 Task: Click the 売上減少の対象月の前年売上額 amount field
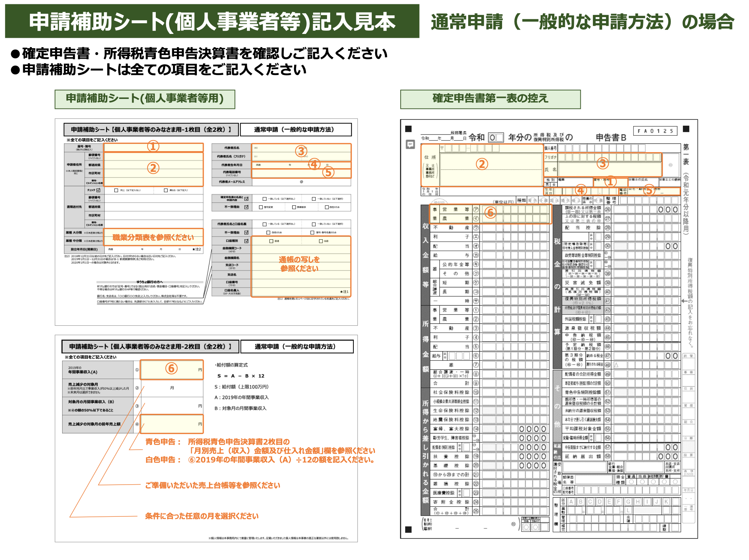172,424
